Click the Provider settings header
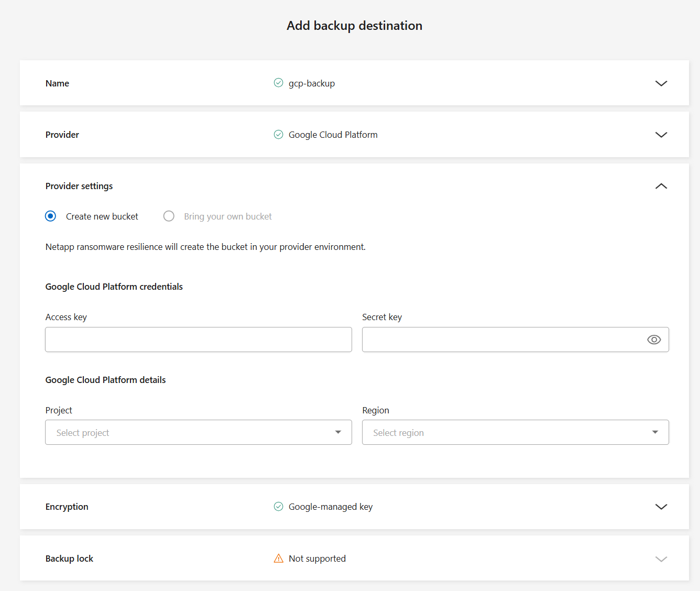The width and height of the screenshot is (700, 591). pyautogui.click(x=79, y=186)
